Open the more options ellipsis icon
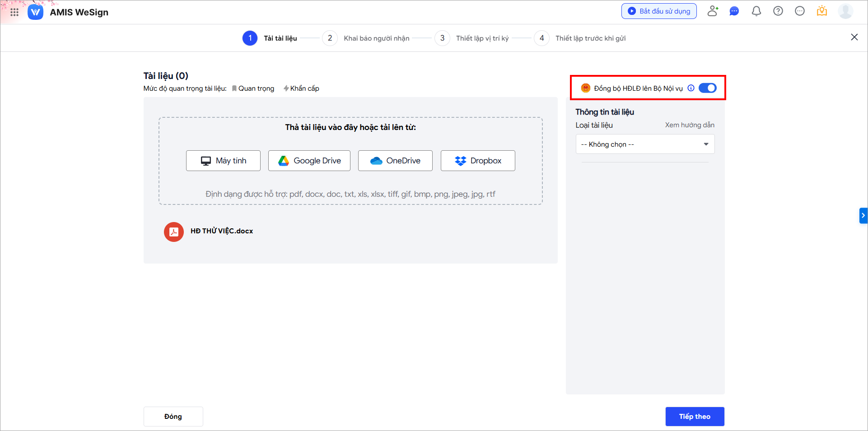Image resolution: width=868 pixels, height=431 pixels. tap(799, 11)
